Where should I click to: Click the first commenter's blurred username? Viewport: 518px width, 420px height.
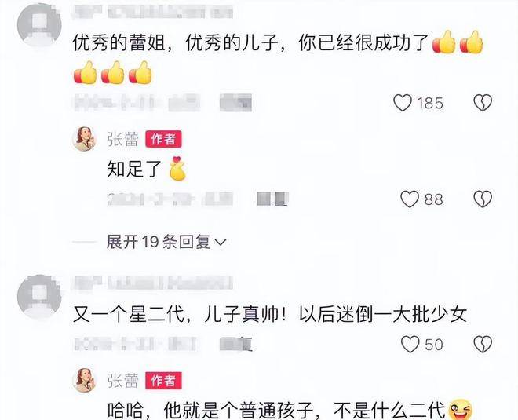coord(154,12)
